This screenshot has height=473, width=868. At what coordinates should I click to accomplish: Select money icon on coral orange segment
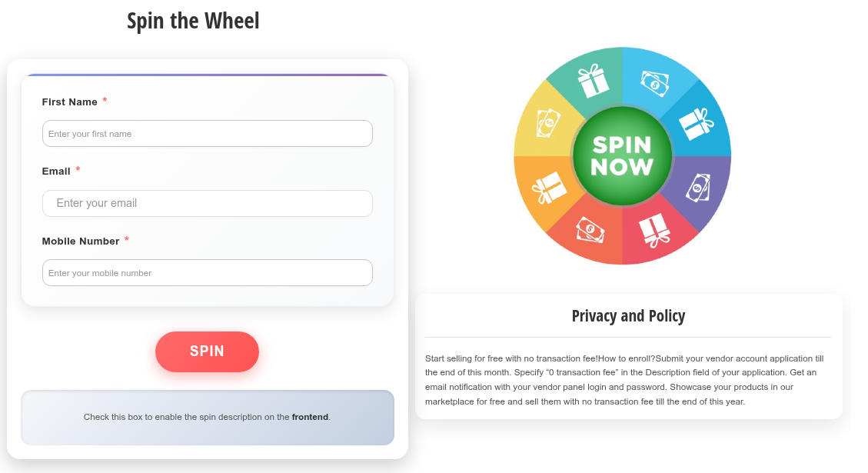(x=590, y=230)
